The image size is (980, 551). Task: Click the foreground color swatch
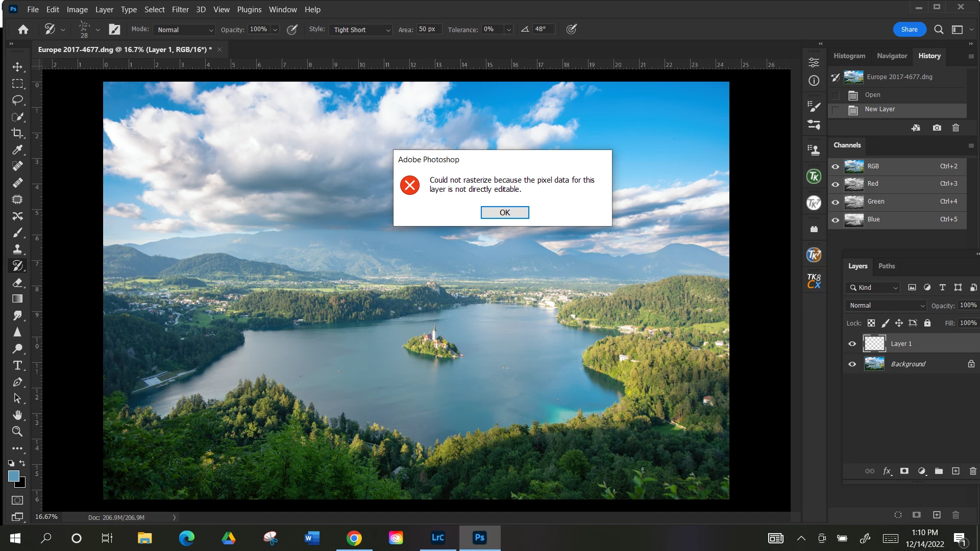pos(14,475)
